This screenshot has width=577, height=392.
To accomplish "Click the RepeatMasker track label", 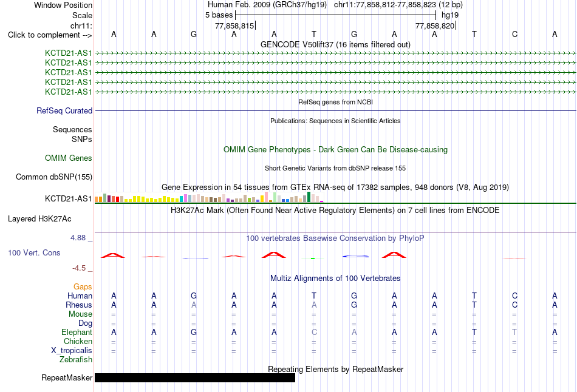I will [67, 377].
